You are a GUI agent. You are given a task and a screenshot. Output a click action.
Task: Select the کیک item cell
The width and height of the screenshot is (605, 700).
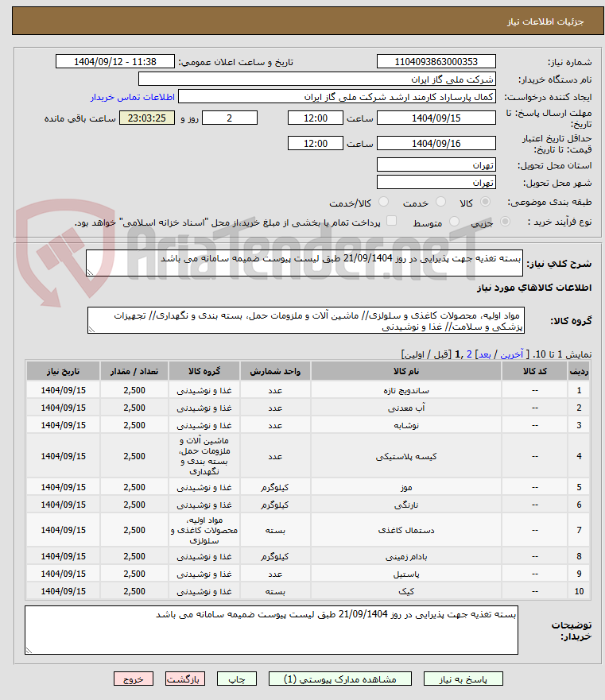tap(406, 591)
